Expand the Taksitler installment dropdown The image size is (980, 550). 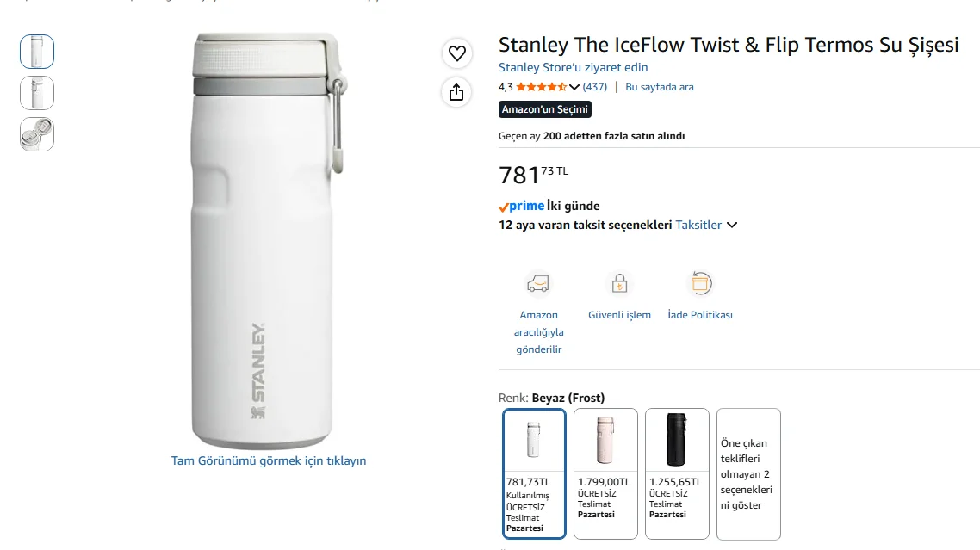pyautogui.click(x=706, y=225)
